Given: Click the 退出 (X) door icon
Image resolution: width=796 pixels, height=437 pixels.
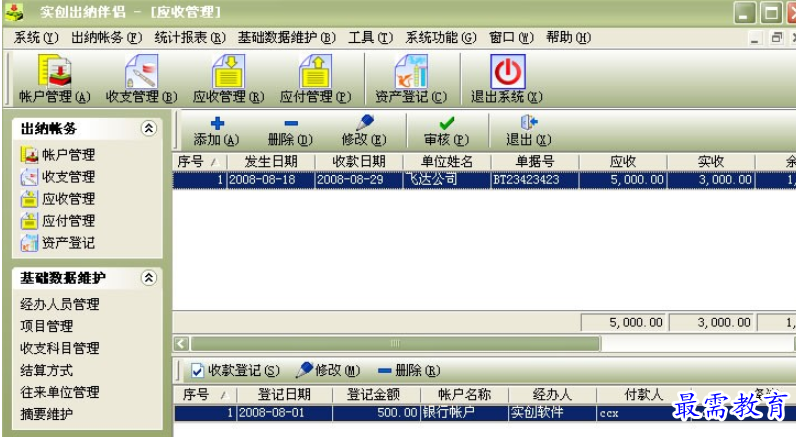Looking at the screenshot, I should tap(528, 122).
